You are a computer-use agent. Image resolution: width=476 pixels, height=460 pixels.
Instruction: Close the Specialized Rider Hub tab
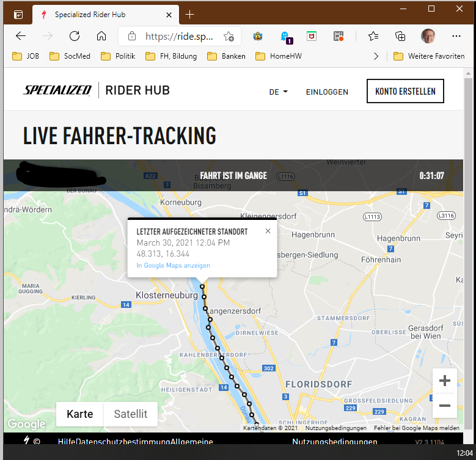point(169,15)
